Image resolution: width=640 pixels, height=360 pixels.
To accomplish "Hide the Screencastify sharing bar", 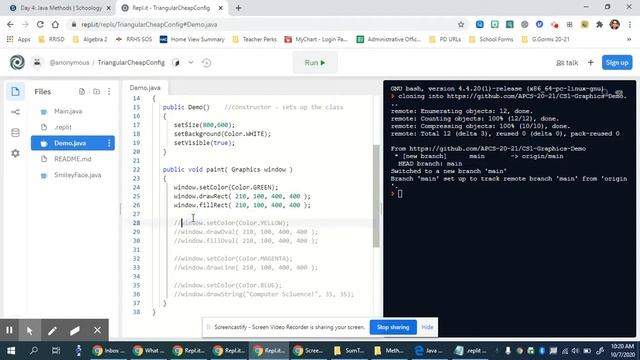I will click(x=427, y=327).
